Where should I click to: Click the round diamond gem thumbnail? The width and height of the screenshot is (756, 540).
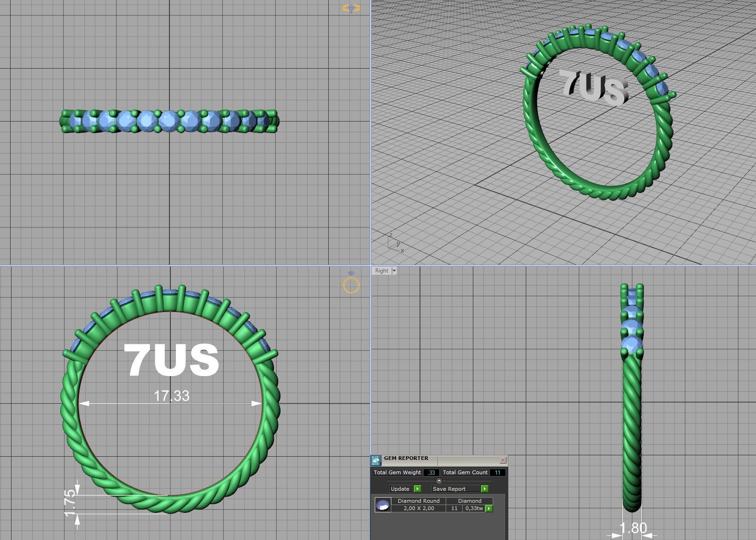click(x=383, y=505)
